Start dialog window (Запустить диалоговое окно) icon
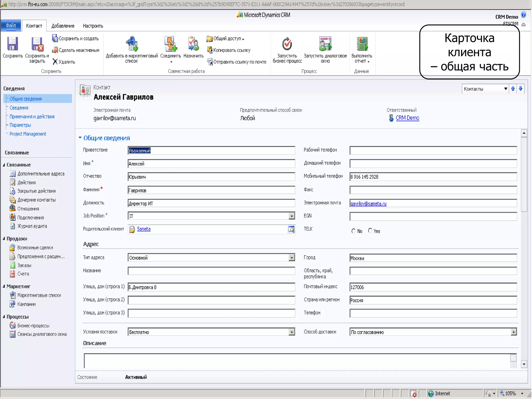 pyautogui.click(x=325, y=44)
